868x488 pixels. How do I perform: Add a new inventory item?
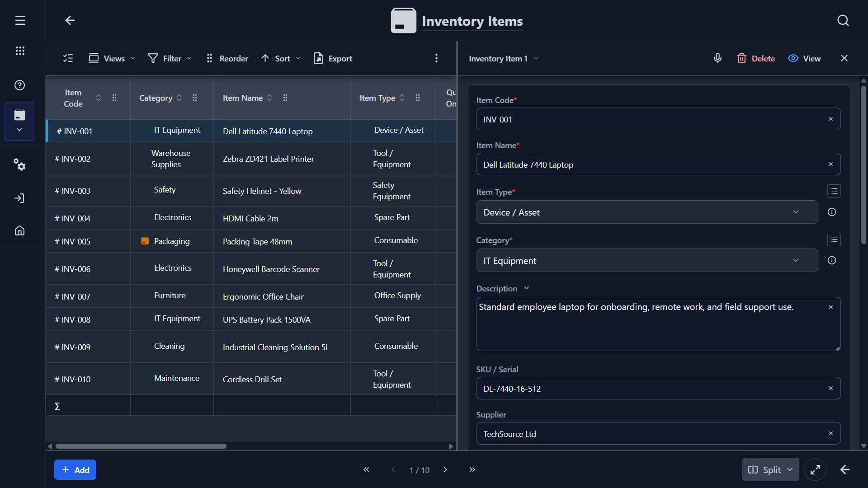(x=75, y=470)
